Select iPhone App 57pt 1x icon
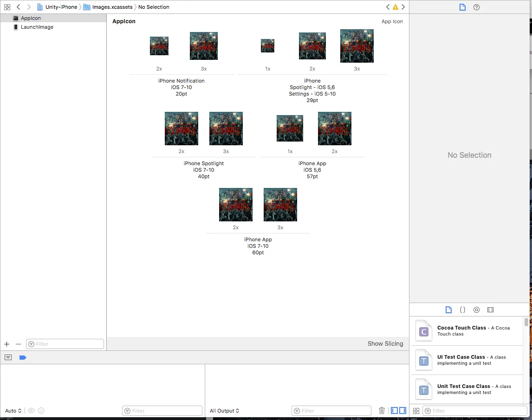532x420 pixels. 290,128
